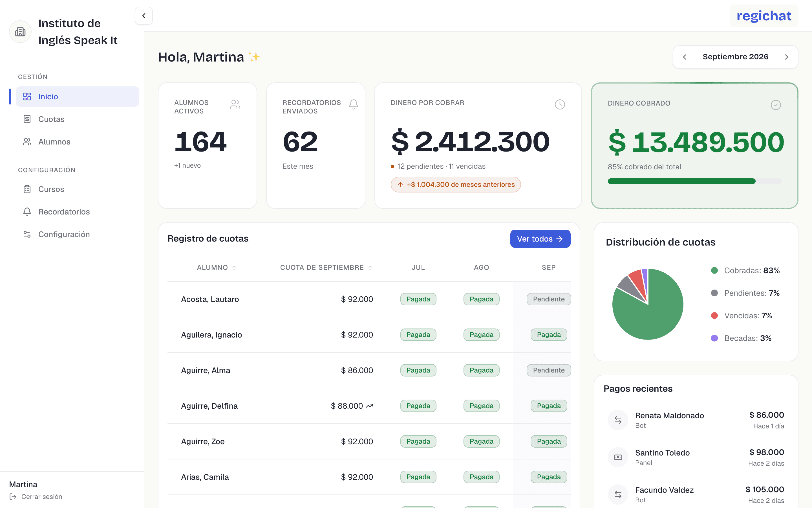Click Pendiente badge for Acosta, Lautaro

(548, 299)
